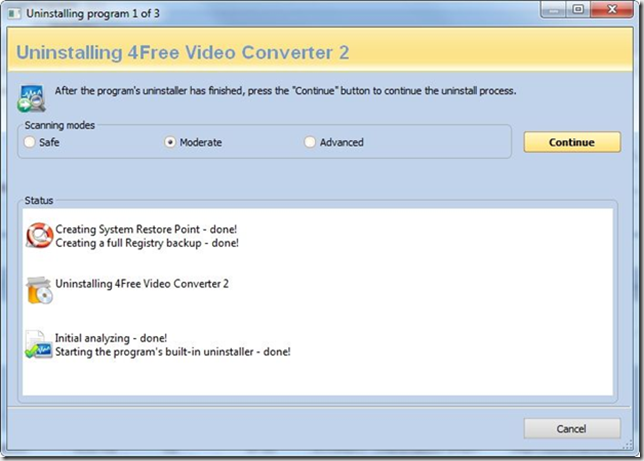This screenshot has height=461, width=644.
Task: Select the Safe scanning mode
Action: [30, 142]
